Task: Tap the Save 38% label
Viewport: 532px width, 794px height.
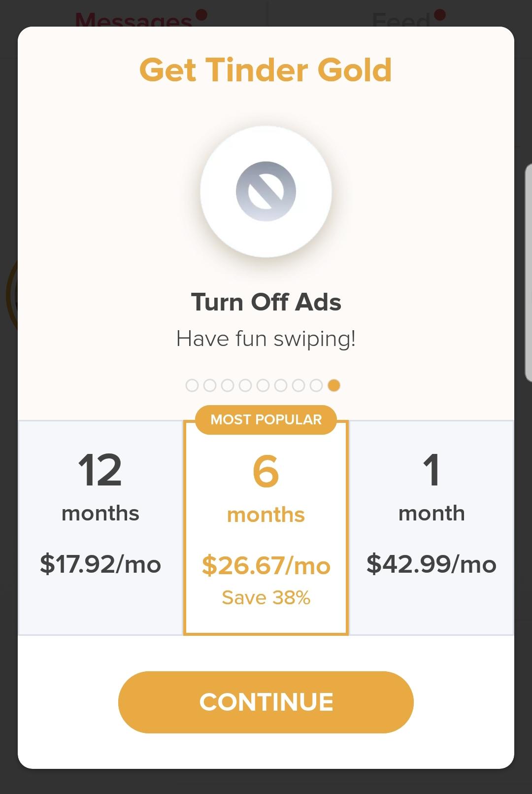Action: [266, 598]
